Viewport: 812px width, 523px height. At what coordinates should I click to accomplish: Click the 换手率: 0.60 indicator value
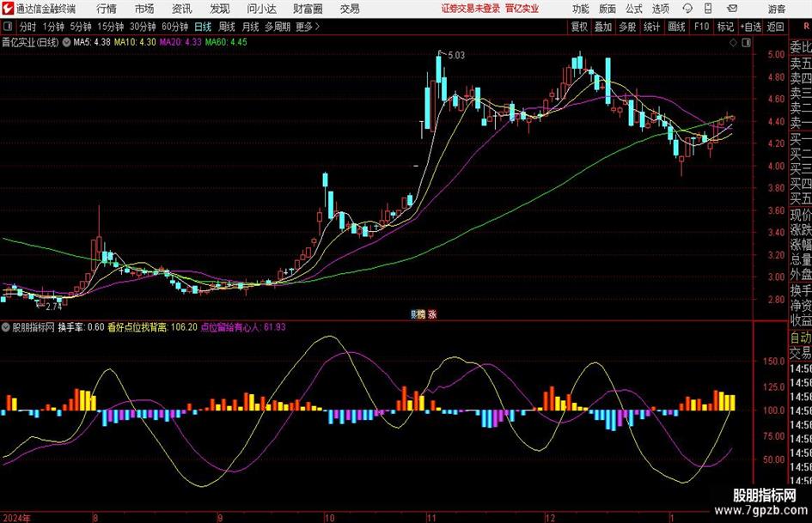pyautogui.click(x=81, y=326)
